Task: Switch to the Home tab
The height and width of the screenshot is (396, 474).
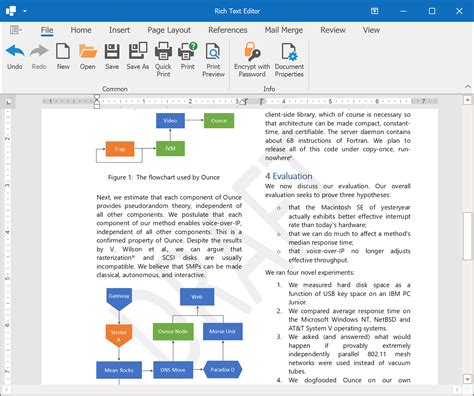Action: pyautogui.click(x=81, y=30)
